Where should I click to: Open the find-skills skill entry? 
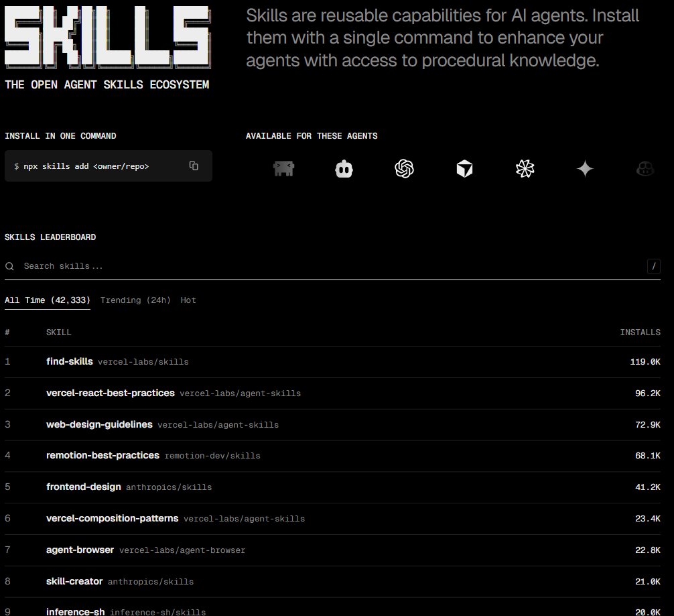tap(69, 361)
